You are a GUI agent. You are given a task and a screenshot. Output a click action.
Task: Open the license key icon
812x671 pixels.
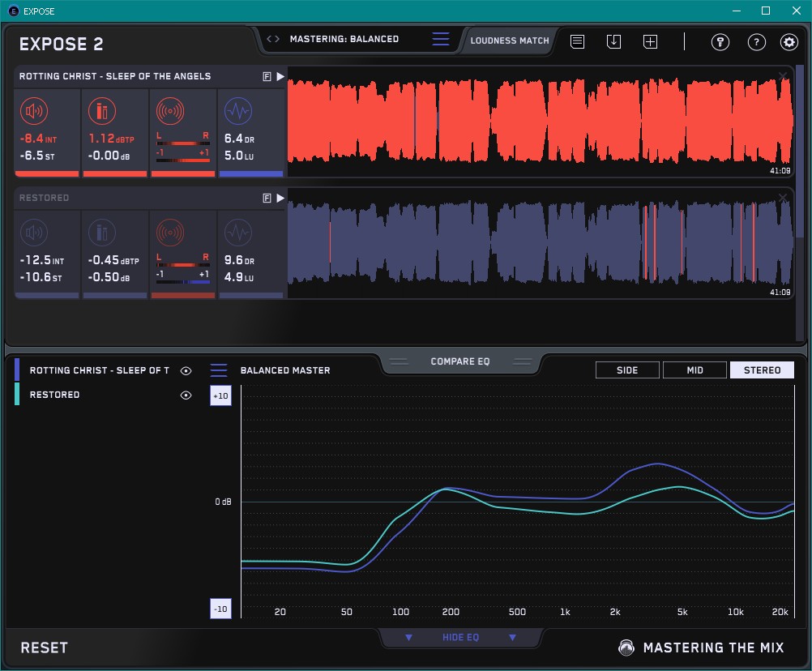(720, 42)
